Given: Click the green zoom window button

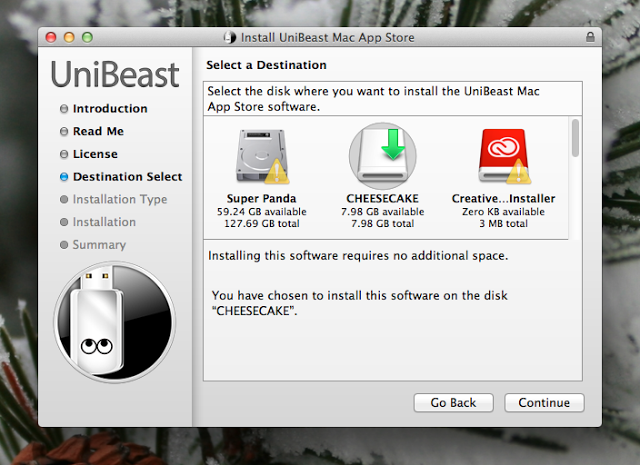Looking at the screenshot, I should [87, 38].
